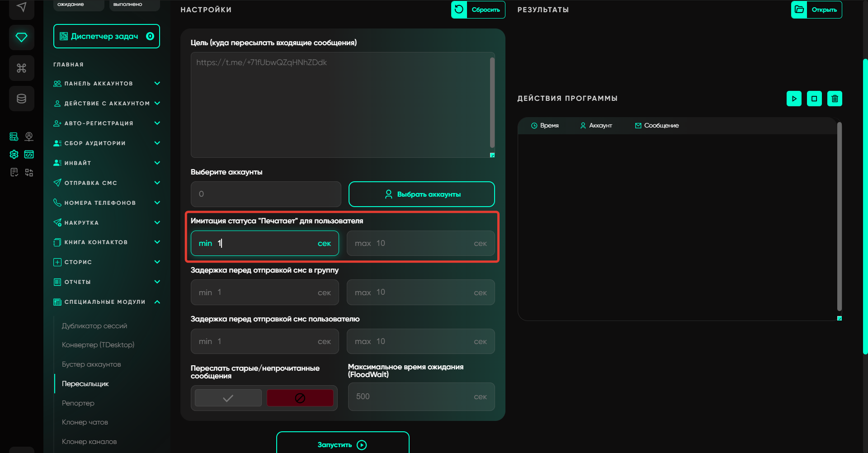Click the FloodWait max time field

click(x=414, y=396)
